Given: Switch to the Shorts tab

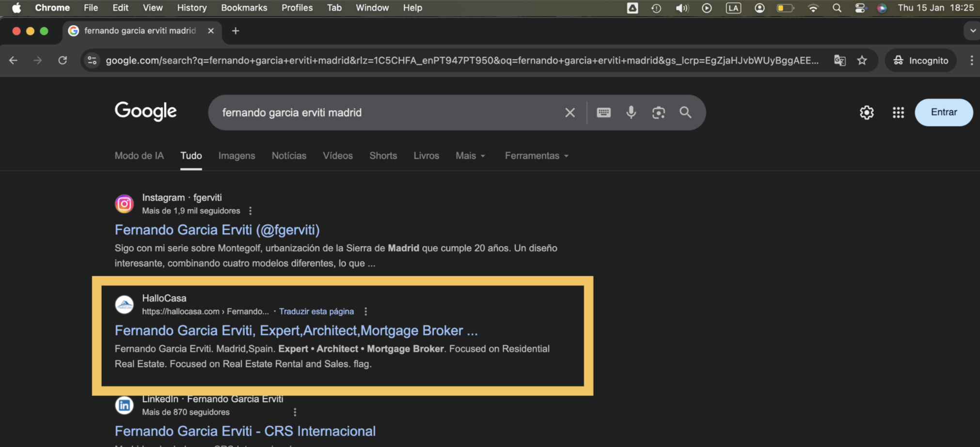Looking at the screenshot, I should coord(383,156).
